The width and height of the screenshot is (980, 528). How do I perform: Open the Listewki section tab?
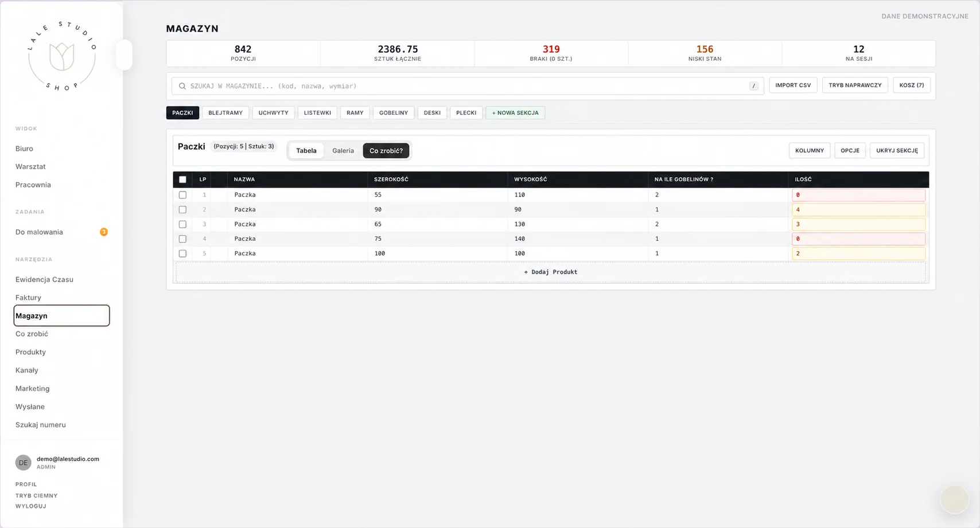point(317,113)
